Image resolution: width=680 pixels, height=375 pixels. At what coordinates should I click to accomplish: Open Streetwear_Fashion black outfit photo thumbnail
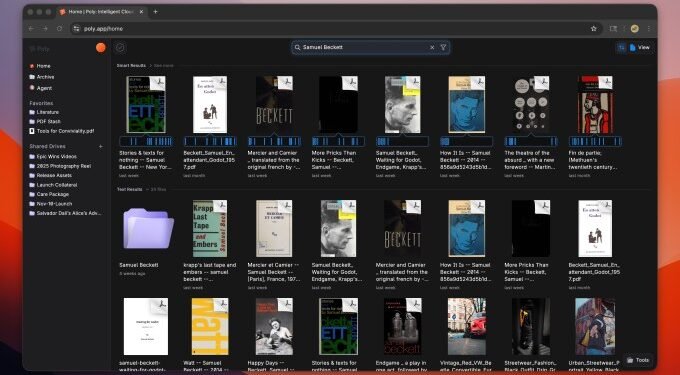531,326
